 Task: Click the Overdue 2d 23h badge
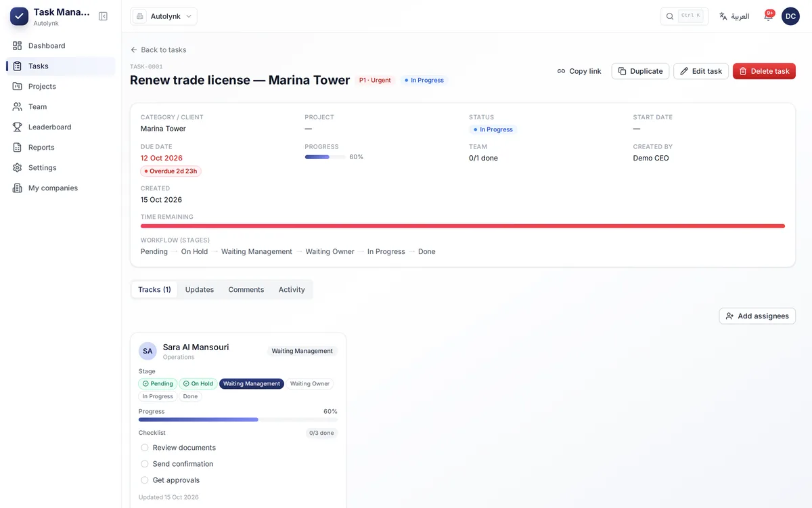pos(171,171)
